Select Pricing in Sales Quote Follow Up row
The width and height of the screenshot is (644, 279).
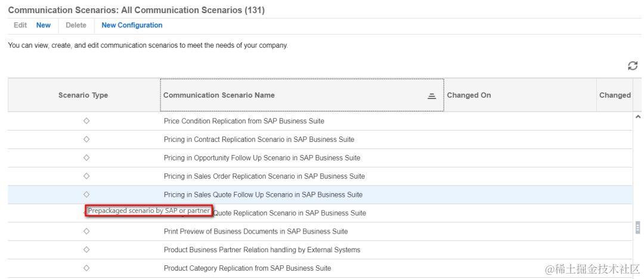(263, 195)
